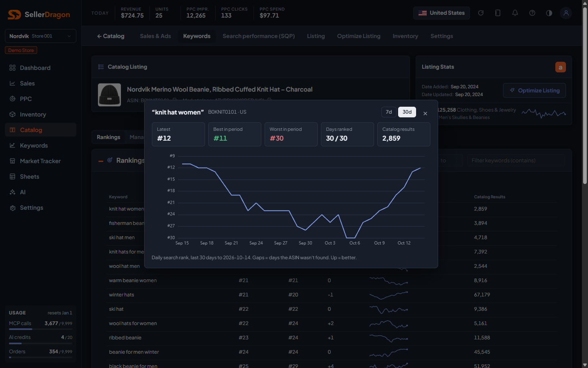Viewport: 588px width, 368px height.
Task: Go to Sales in sidebar
Action: (x=40, y=83)
